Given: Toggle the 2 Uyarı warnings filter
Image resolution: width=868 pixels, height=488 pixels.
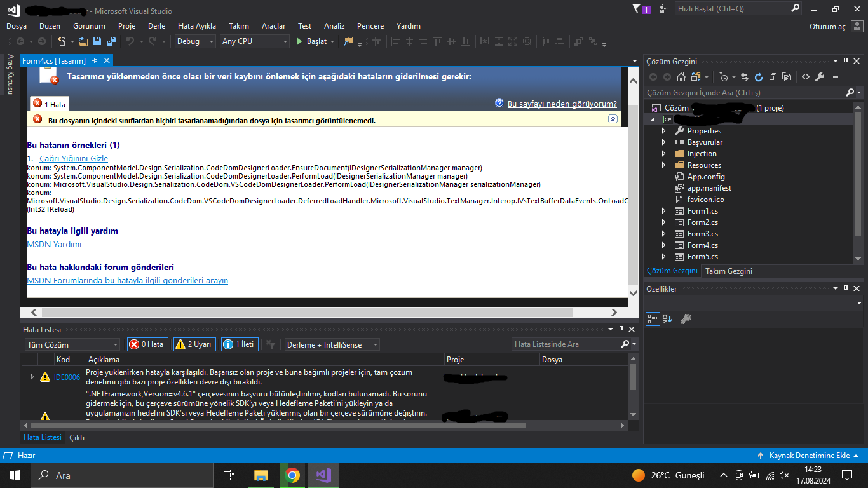Looking at the screenshot, I should 194,344.
